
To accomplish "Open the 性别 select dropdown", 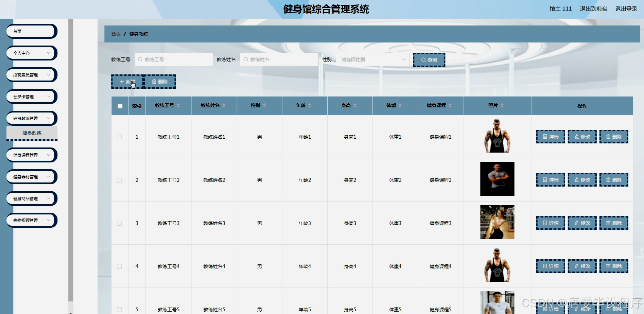I will [373, 59].
